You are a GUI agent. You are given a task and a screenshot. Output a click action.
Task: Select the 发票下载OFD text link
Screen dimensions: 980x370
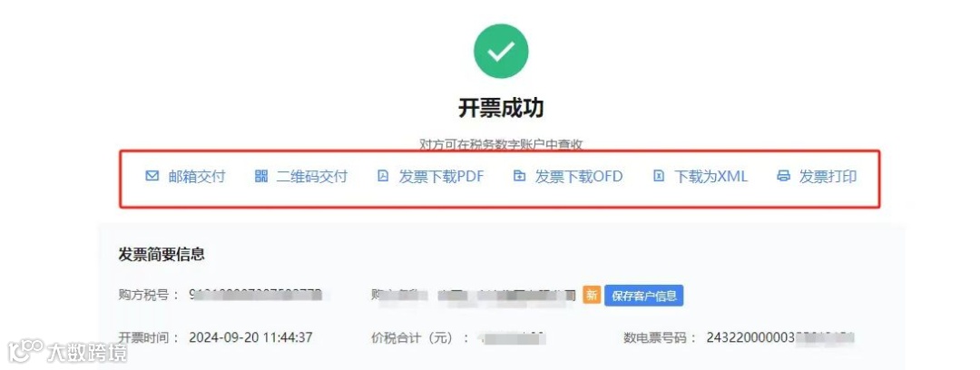coord(579,176)
